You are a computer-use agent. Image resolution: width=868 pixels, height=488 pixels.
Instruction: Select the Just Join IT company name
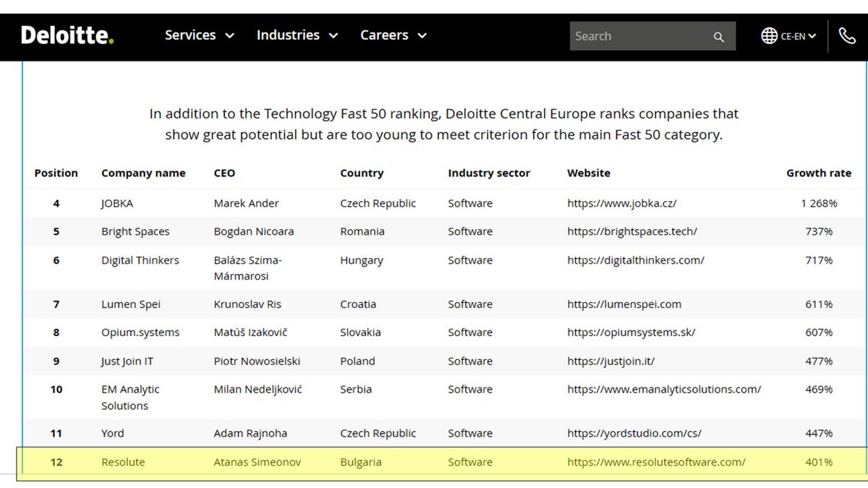tap(127, 361)
